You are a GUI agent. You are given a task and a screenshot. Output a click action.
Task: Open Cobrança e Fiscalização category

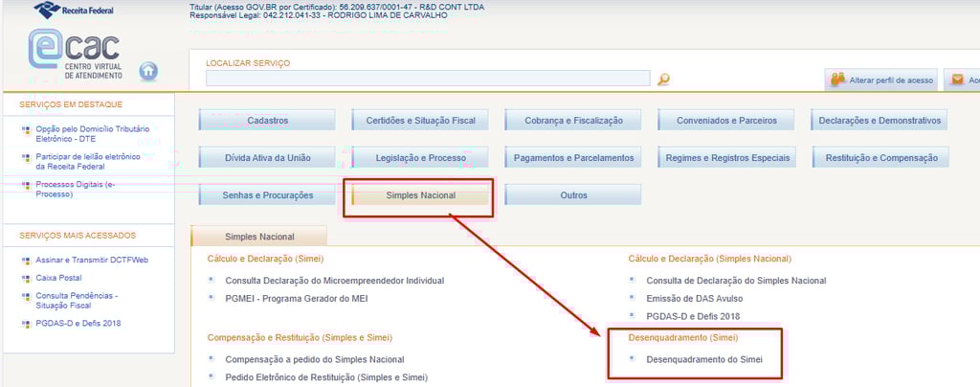pos(573,120)
